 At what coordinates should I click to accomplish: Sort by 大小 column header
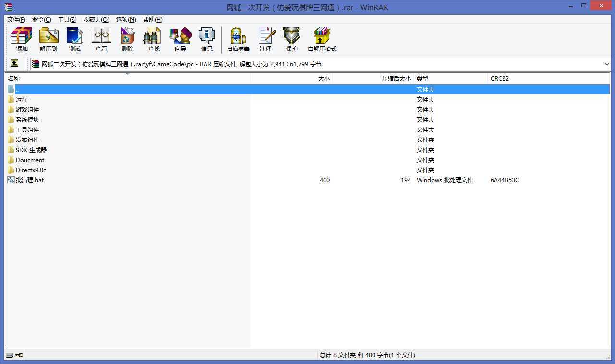click(x=324, y=78)
